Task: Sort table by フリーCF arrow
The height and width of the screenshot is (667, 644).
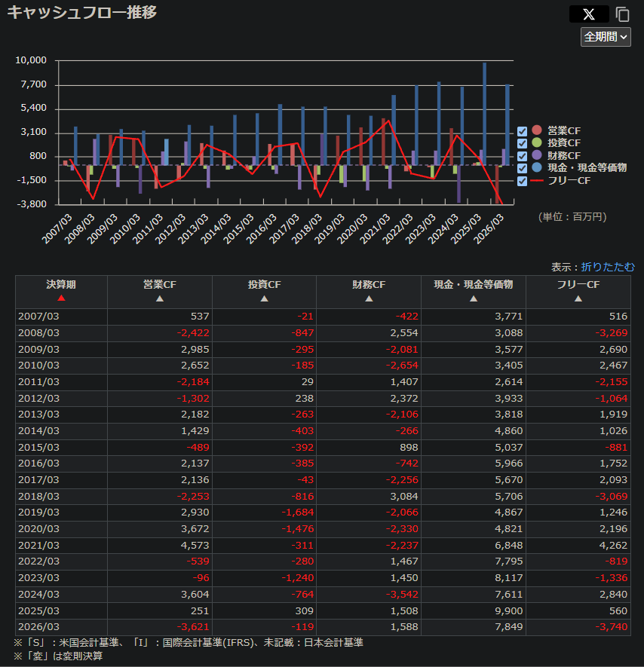Action: (578, 298)
